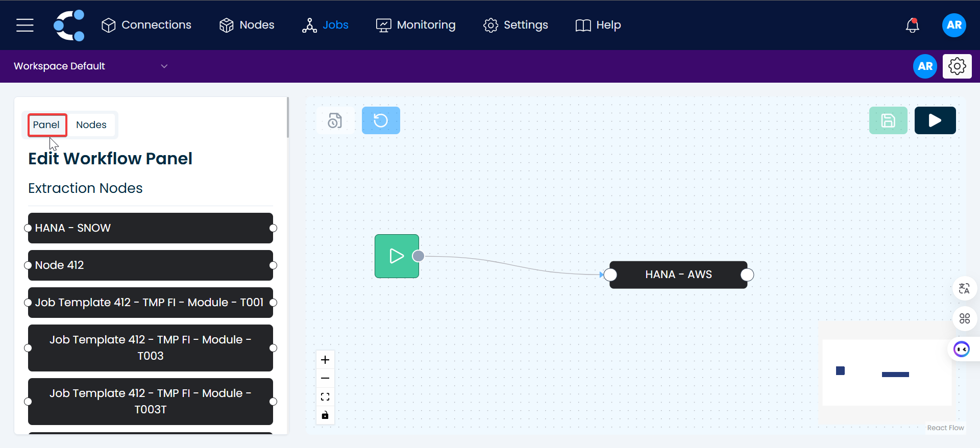Select the HANA - SNOW extraction node
The width and height of the screenshot is (980, 448).
[151, 228]
